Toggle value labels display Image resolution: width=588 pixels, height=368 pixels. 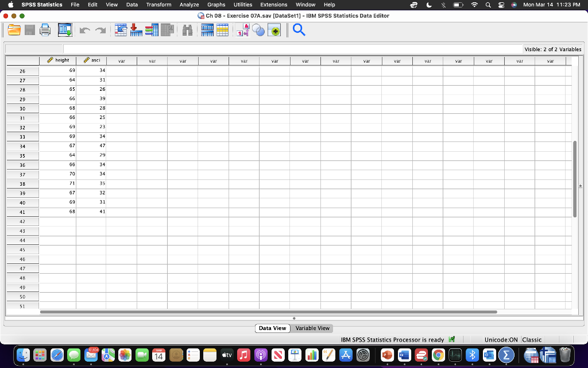pos(240,30)
